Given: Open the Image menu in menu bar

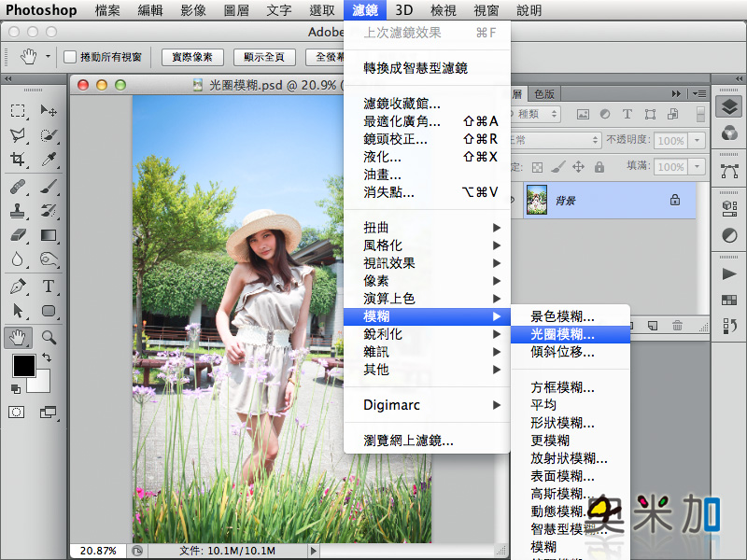Looking at the screenshot, I should point(193,10).
